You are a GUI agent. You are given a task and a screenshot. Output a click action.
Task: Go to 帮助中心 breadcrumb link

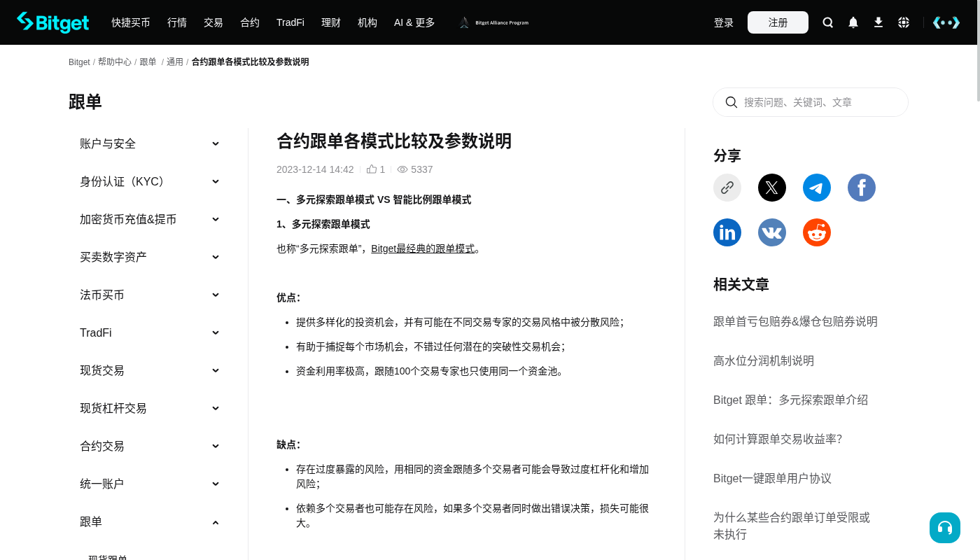[115, 62]
